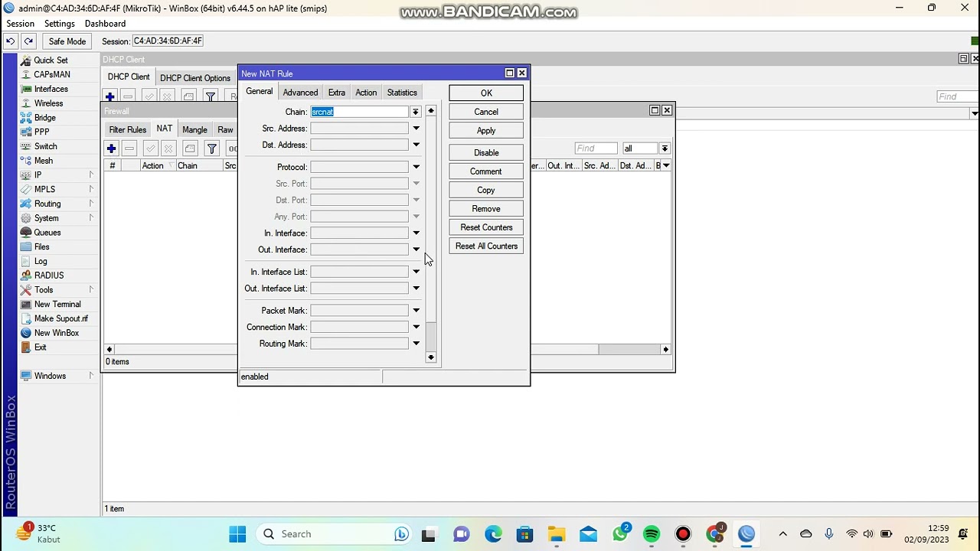
Task: Click the Firewall comment note icon
Action: pos(190,148)
